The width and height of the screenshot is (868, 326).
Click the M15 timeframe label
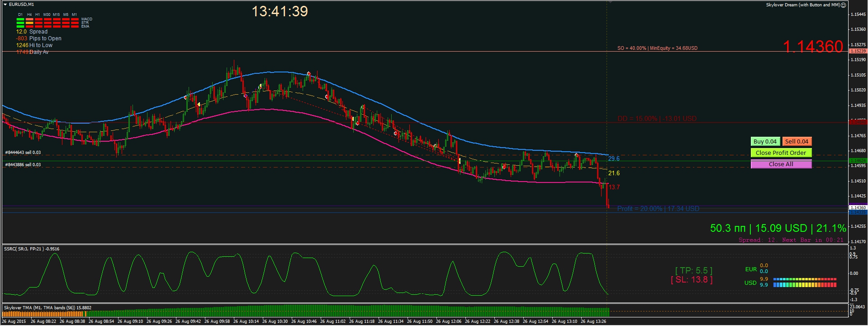tap(56, 14)
